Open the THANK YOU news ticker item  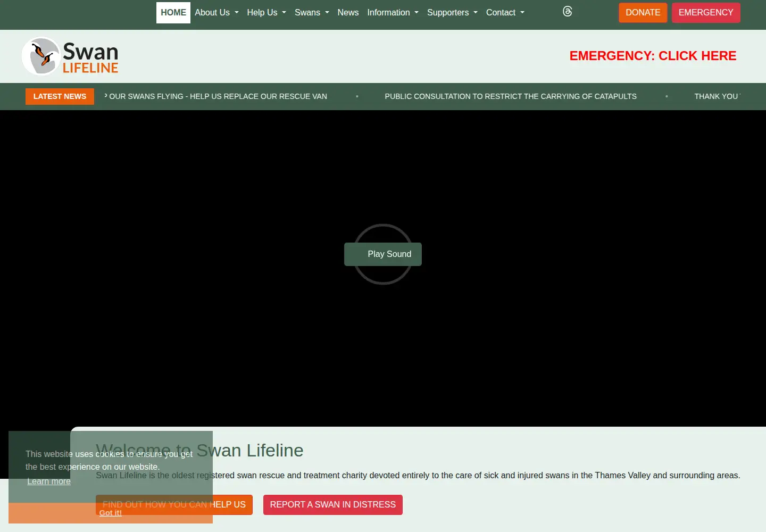(717, 96)
